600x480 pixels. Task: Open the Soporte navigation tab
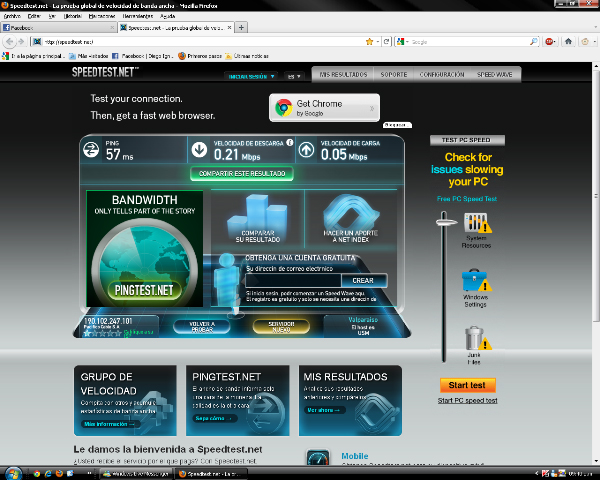pos(394,75)
